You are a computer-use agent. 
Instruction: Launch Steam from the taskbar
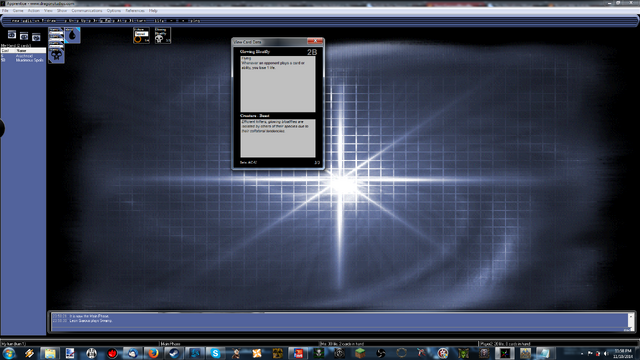coord(174,353)
